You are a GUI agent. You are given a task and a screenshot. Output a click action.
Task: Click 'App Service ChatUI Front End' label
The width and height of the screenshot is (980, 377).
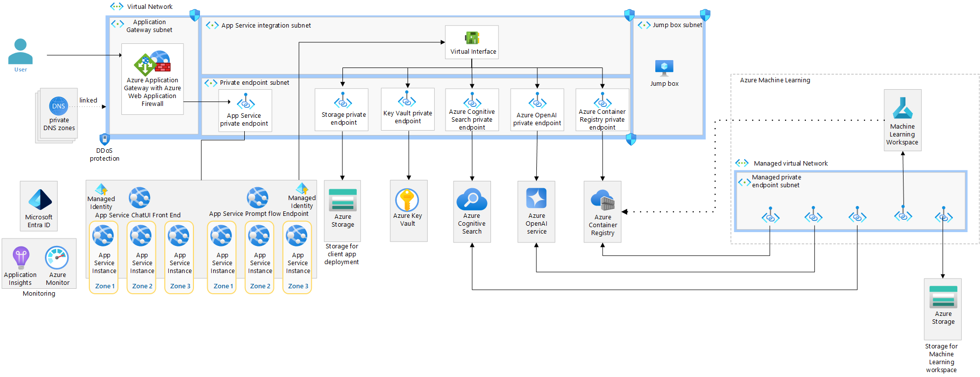click(138, 215)
